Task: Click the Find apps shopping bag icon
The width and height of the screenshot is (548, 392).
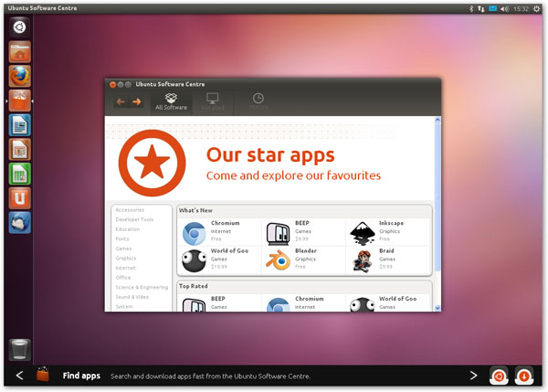Action: click(43, 374)
